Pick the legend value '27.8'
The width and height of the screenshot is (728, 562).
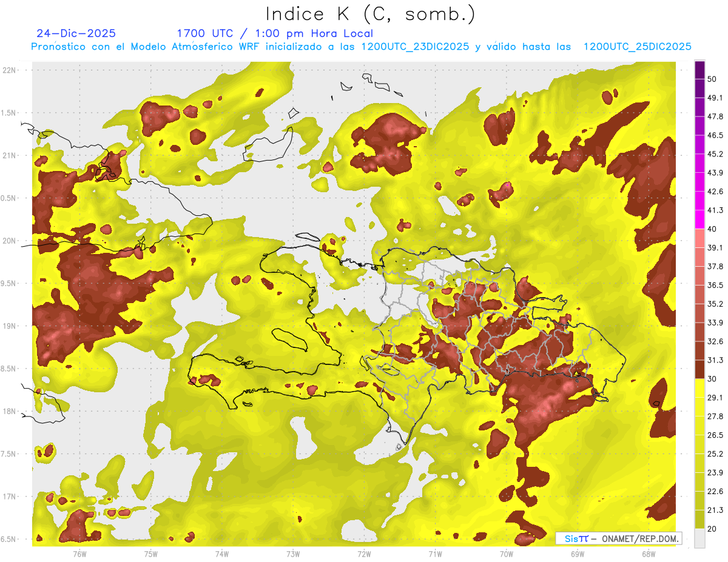[715, 416]
